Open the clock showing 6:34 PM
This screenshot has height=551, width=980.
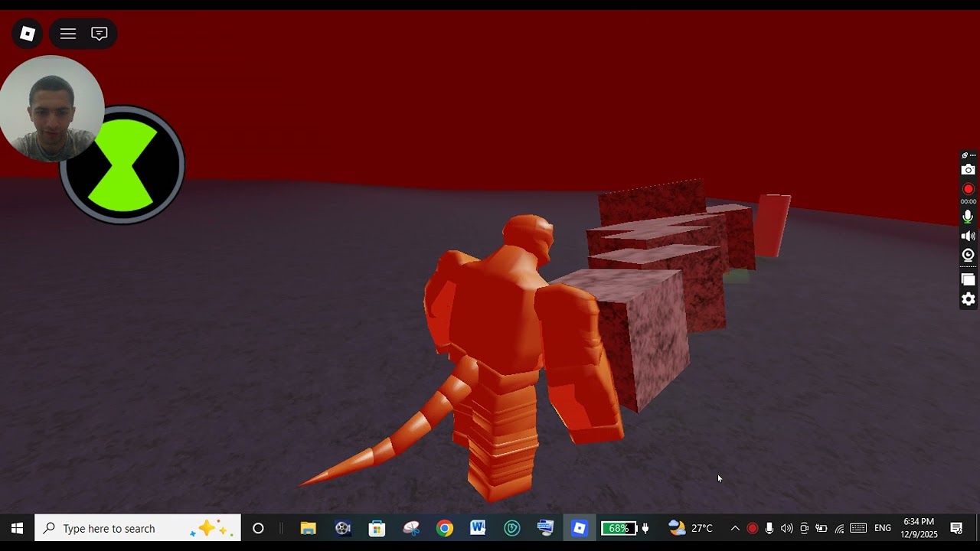pyautogui.click(x=919, y=528)
